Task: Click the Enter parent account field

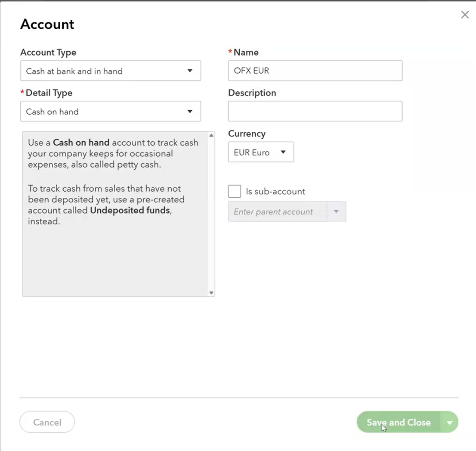Action: 277,212
